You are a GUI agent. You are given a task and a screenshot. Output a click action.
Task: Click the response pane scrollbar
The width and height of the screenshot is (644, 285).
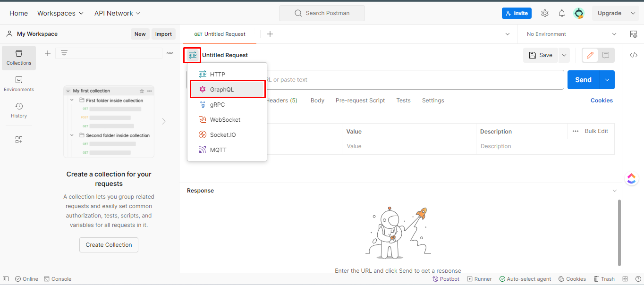619,232
